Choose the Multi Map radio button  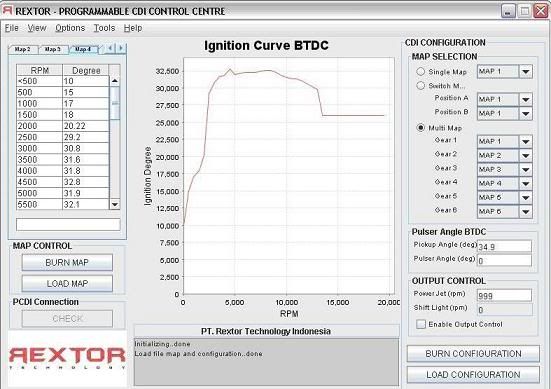click(421, 128)
